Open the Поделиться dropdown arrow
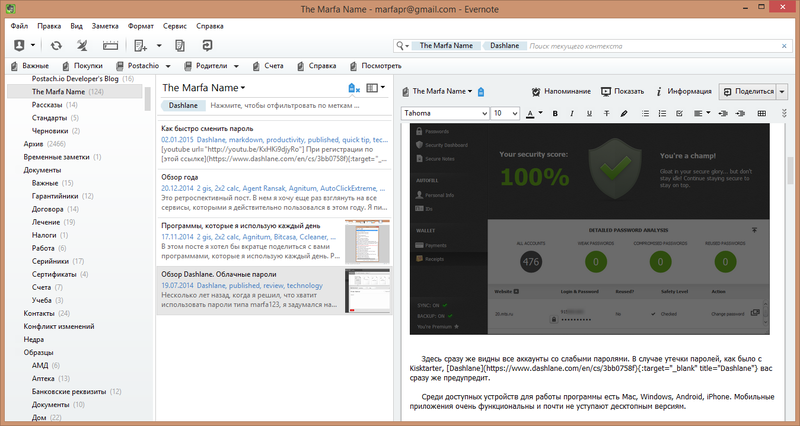800x426 pixels. tap(782, 91)
